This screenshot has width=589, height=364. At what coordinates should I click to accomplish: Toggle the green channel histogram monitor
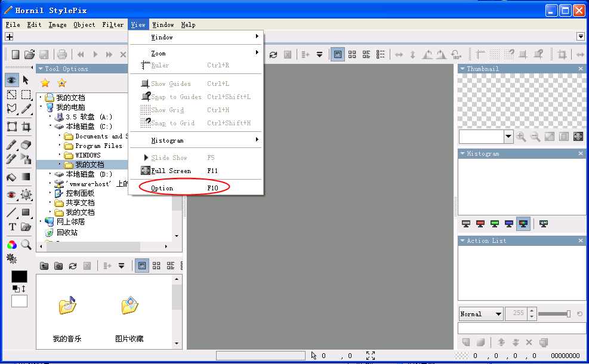click(x=495, y=224)
